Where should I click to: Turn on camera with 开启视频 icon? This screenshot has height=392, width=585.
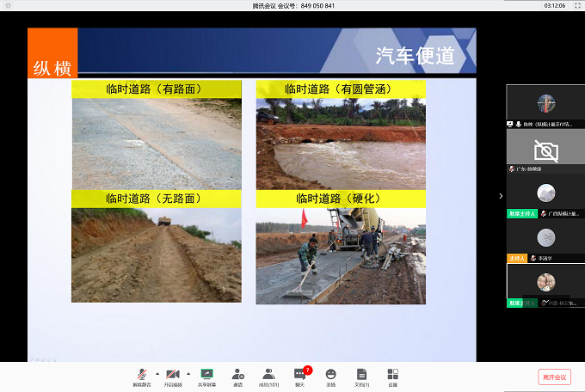tap(173, 374)
